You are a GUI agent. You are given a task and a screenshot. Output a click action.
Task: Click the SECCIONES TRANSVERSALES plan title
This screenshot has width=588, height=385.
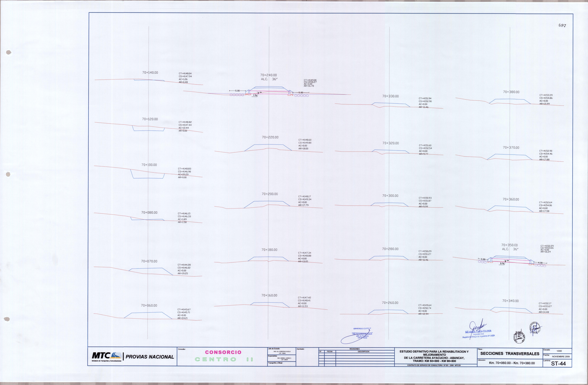click(x=510, y=354)
